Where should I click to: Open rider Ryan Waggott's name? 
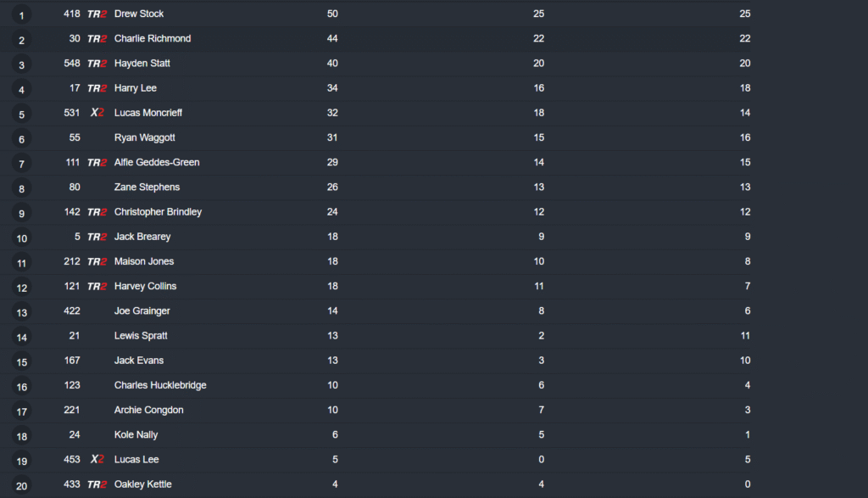(145, 137)
